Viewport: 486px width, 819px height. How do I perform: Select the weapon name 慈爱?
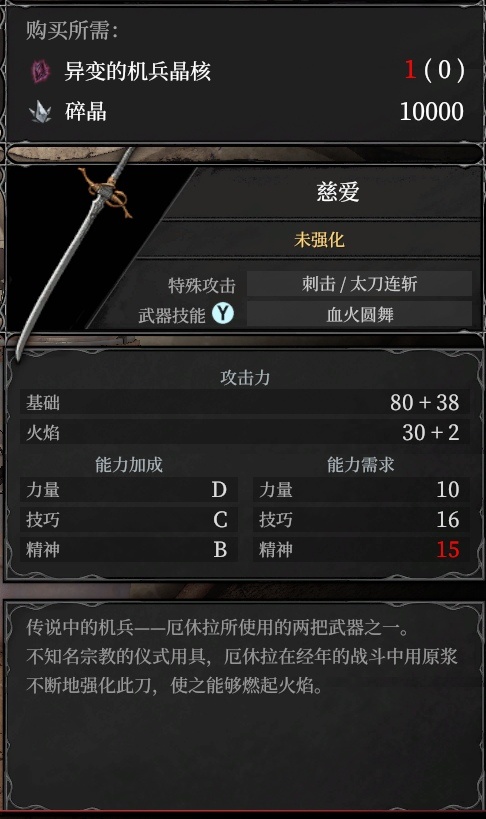coord(338,192)
